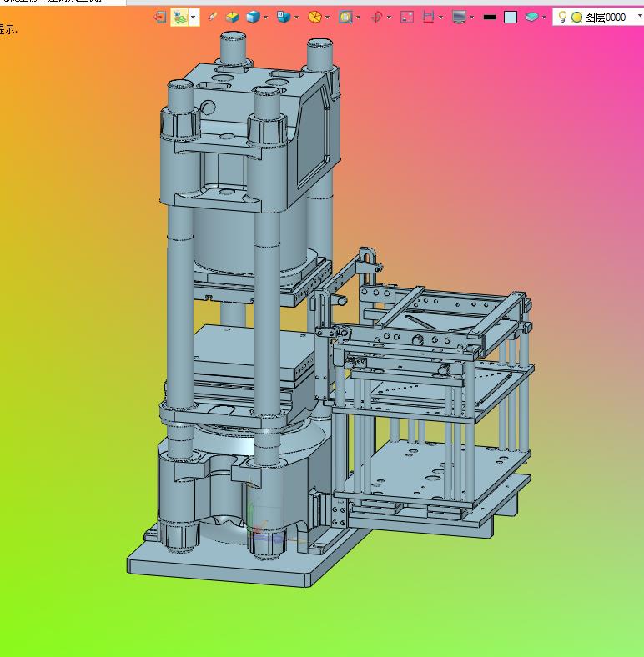
Task: Click the black line color swatch
Action: pos(490,18)
